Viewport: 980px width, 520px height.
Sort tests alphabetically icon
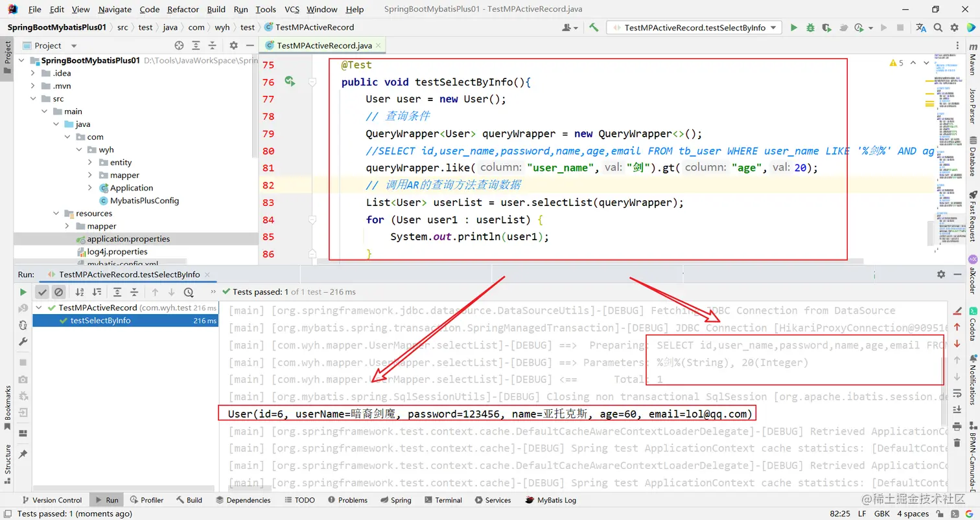(x=80, y=292)
